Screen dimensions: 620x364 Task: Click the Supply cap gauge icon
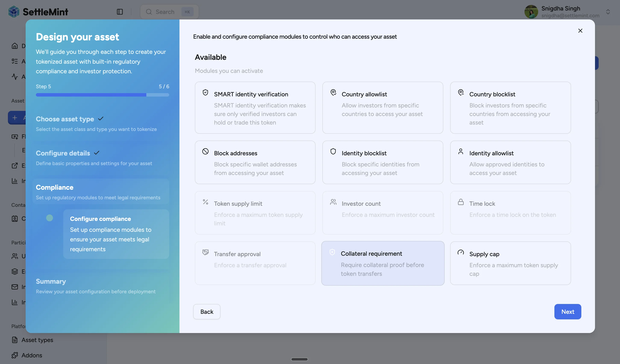point(461,252)
